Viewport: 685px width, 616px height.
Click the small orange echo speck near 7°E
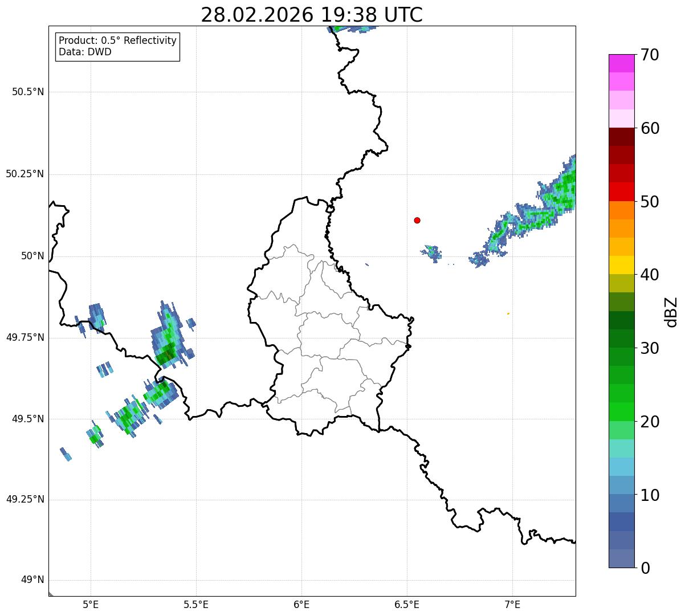pyautogui.click(x=508, y=313)
